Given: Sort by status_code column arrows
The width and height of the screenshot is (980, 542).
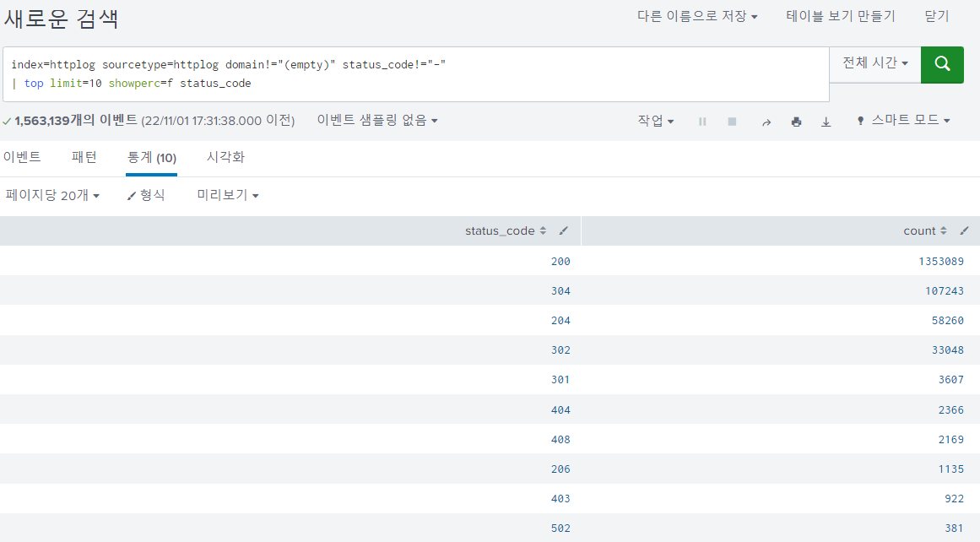Looking at the screenshot, I should pyautogui.click(x=543, y=230).
